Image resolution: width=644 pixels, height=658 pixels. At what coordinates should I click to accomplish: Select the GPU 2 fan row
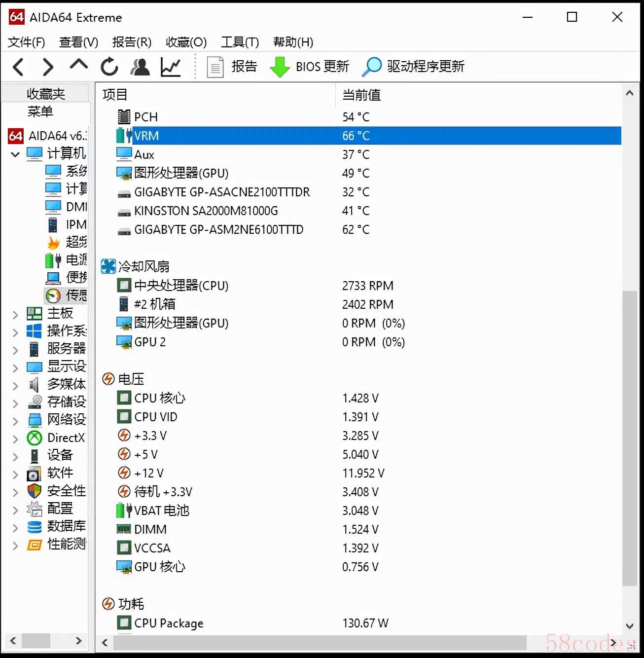[x=368, y=342]
